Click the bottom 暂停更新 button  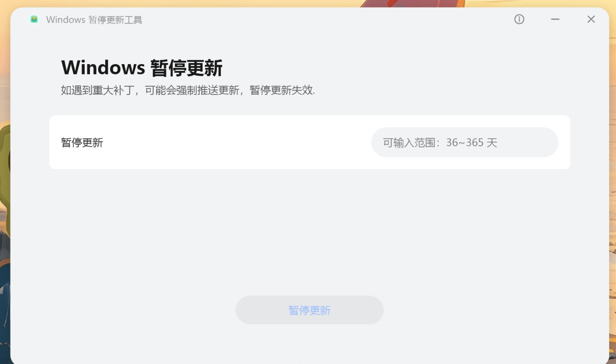pyautogui.click(x=310, y=310)
